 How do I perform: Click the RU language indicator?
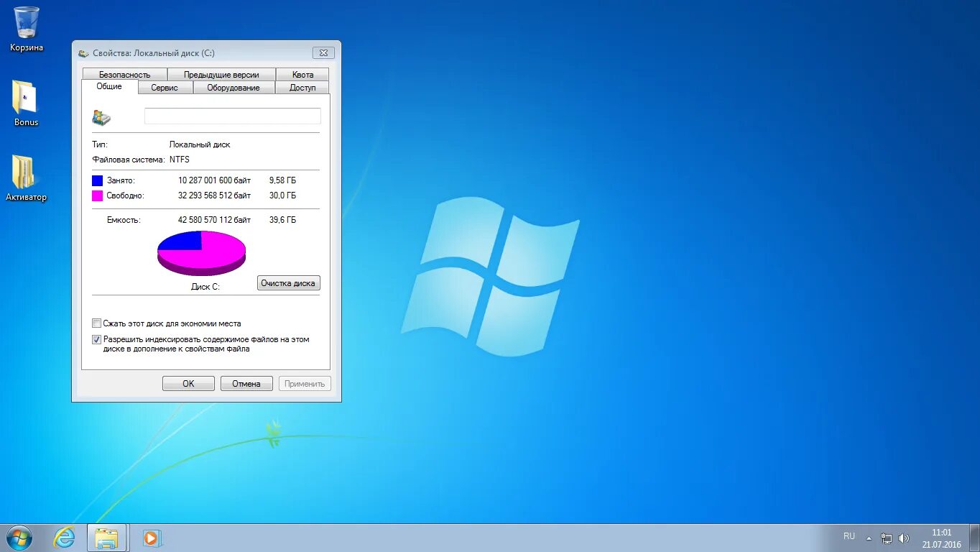point(849,536)
